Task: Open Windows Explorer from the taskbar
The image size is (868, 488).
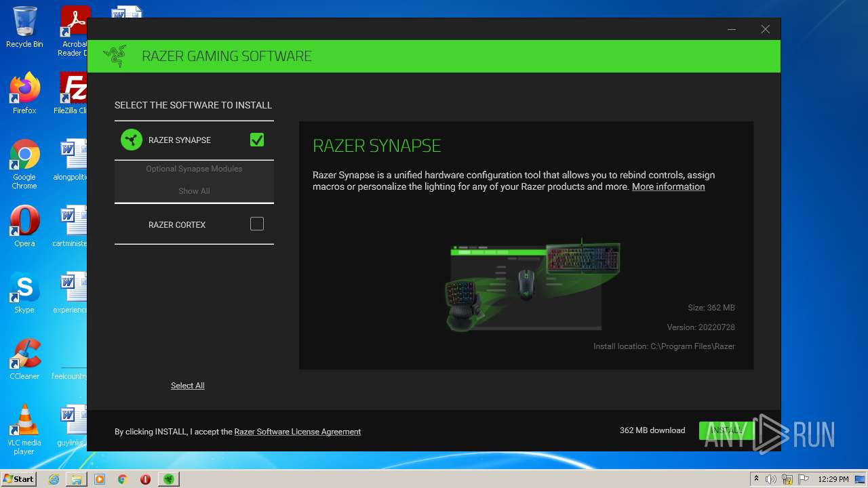Action: 77,479
